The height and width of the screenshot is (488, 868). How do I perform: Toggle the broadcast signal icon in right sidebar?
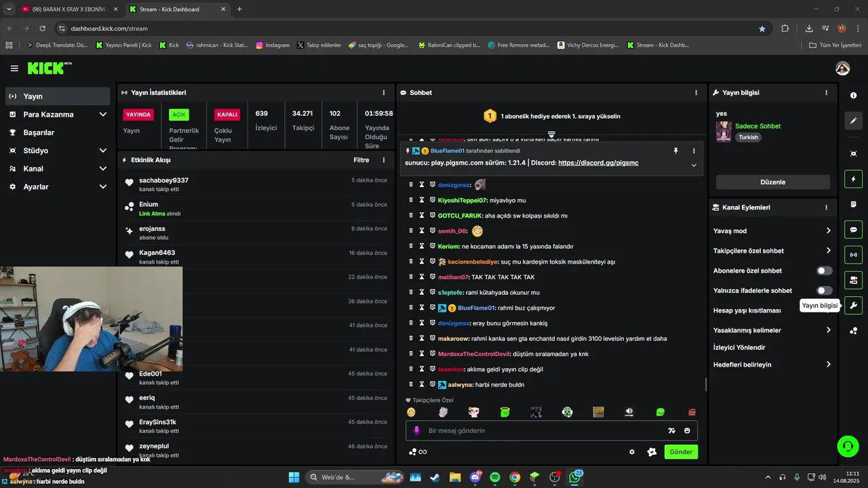854,255
